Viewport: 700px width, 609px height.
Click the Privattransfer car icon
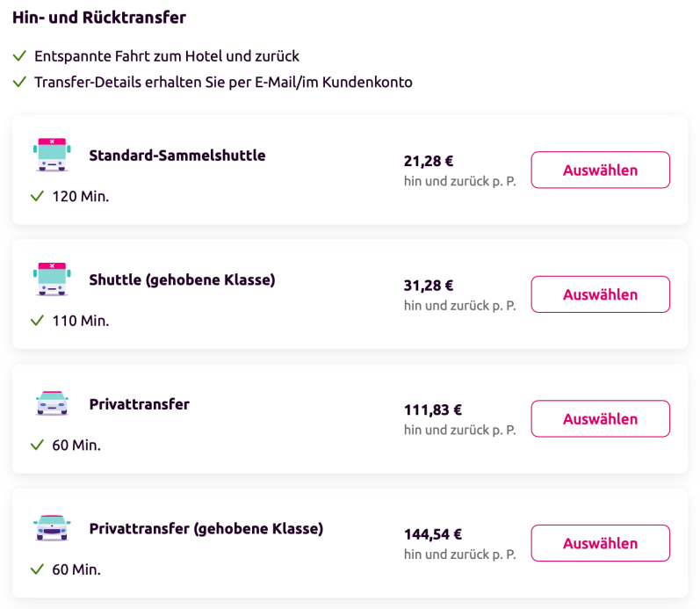pyautogui.click(x=52, y=403)
